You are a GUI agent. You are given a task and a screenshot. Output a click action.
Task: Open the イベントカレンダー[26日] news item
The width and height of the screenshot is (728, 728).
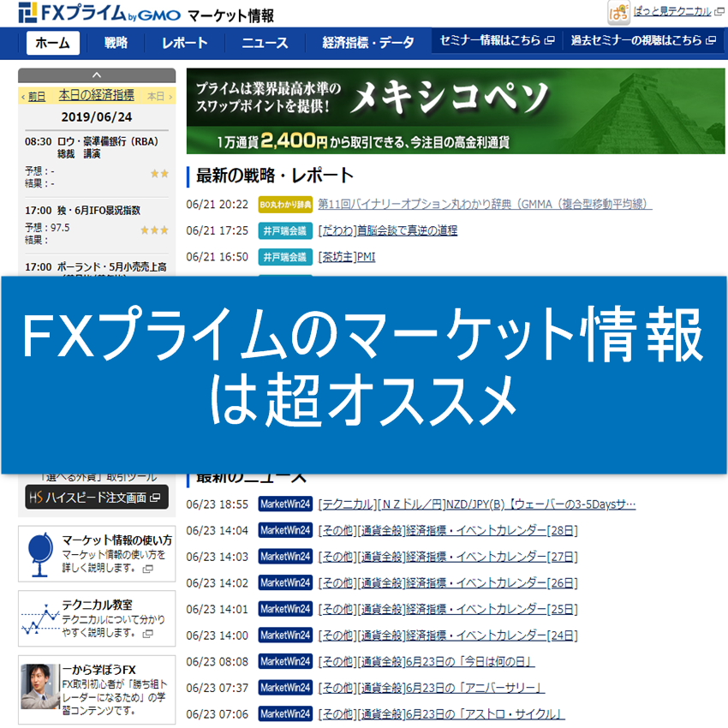[448, 582]
